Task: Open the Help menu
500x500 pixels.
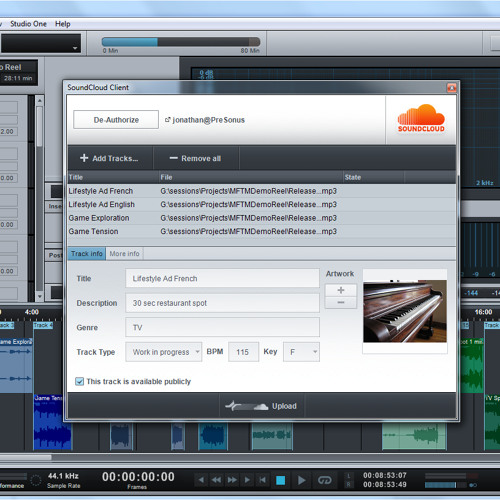Action: click(63, 24)
